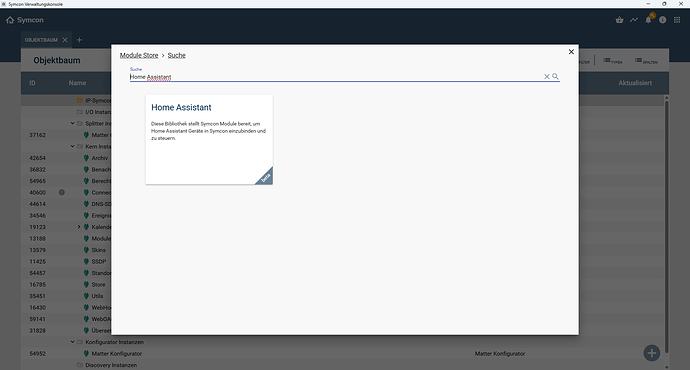Click the magnifier search icon

555,77
